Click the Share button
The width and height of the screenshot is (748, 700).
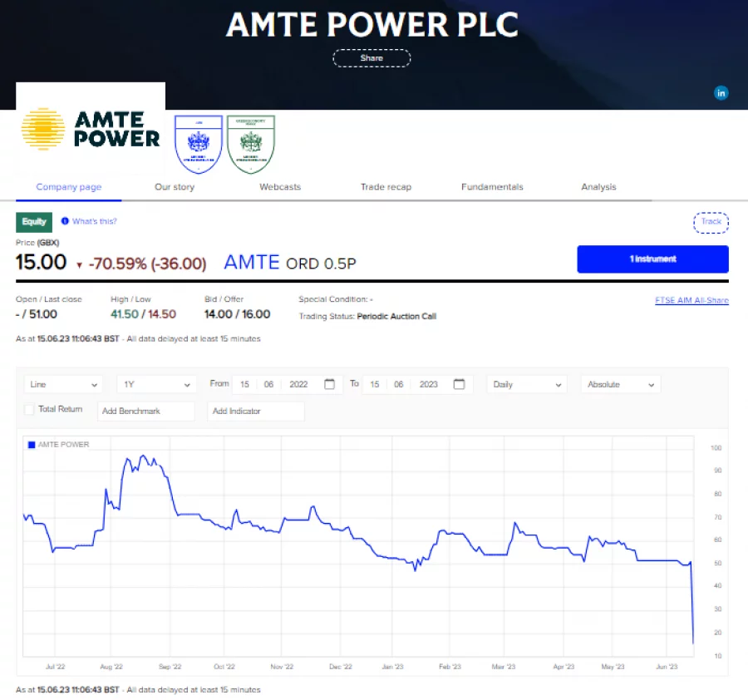372,58
